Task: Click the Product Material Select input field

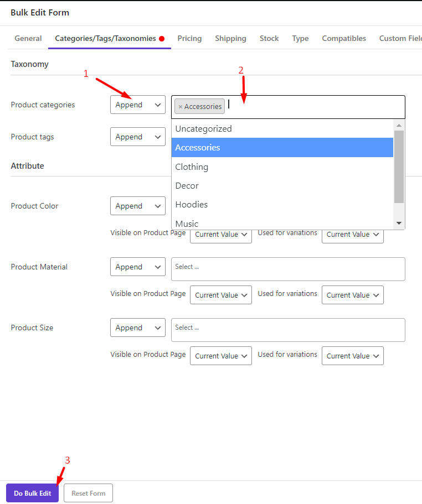Action: 288,269
